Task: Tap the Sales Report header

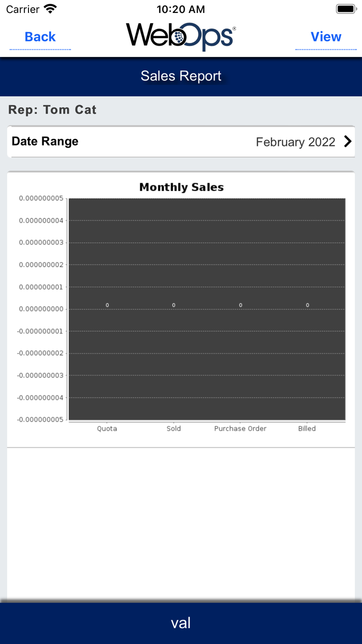Action: tap(181, 76)
